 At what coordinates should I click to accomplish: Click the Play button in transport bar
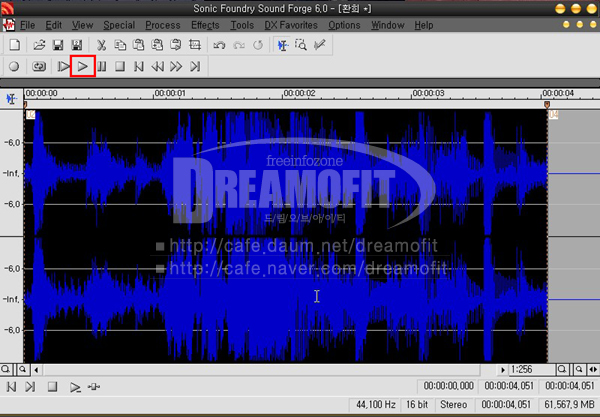click(83, 67)
